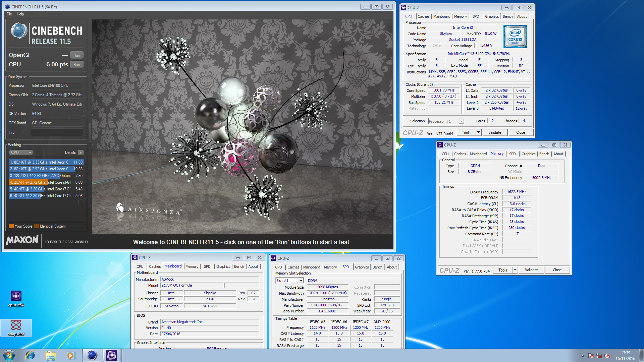
Task: Select the snapshot desktop icon
Action: click(16, 327)
